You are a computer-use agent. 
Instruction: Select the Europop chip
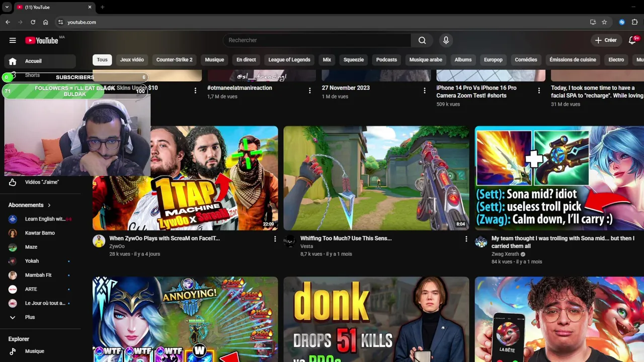[x=493, y=60]
